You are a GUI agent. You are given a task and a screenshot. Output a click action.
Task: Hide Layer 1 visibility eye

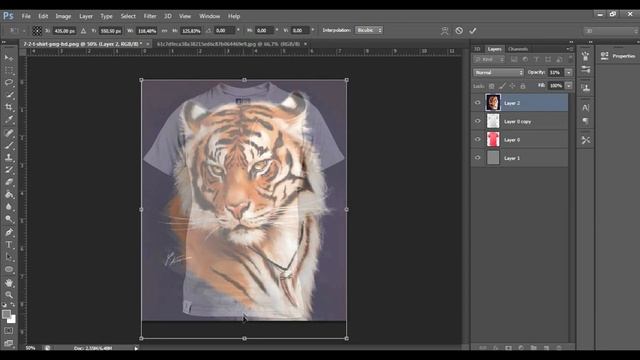(478, 158)
